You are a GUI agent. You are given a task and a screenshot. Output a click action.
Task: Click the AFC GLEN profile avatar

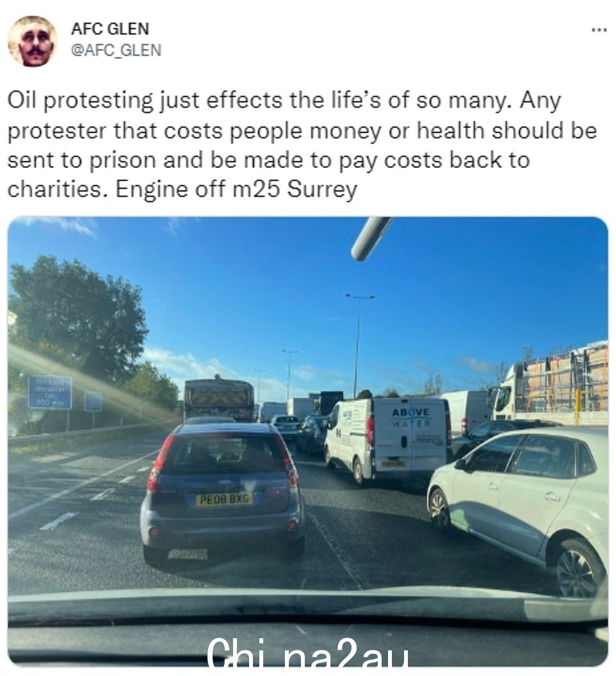[32, 41]
